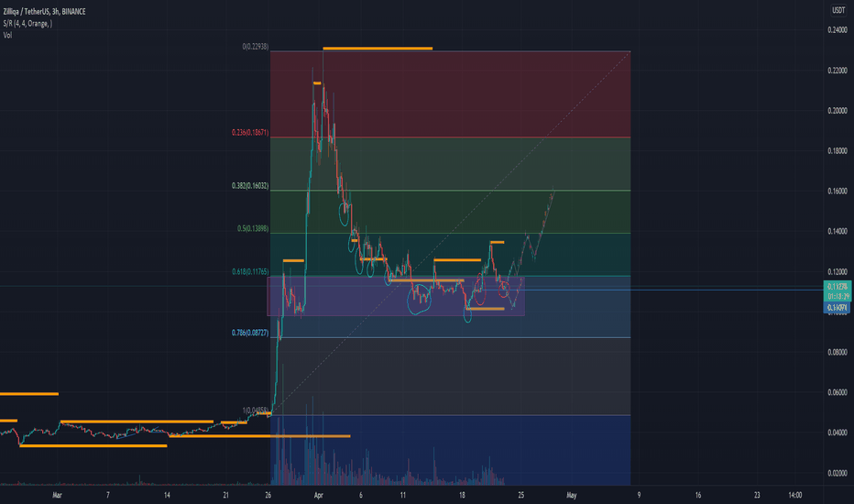Click the 16 date label on time axis
This screenshot has width=854, height=504.
[698, 495]
